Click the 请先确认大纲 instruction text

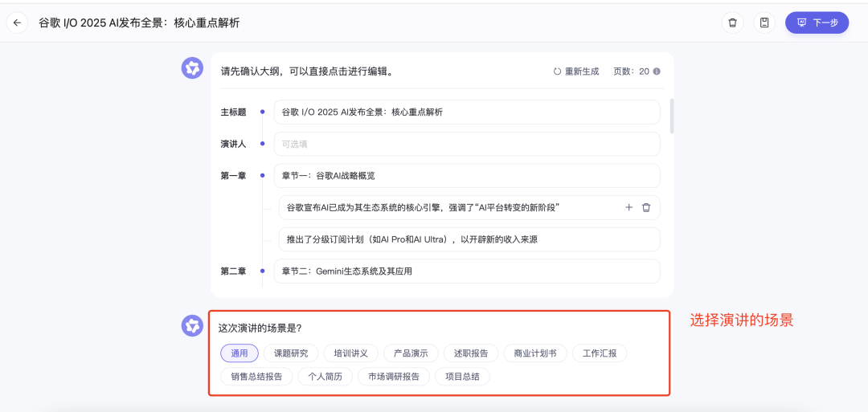(x=307, y=72)
